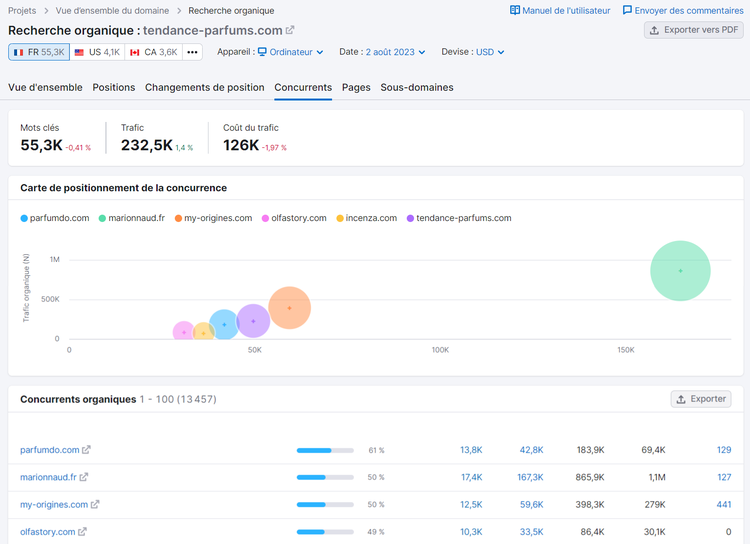The image size is (750, 544).
Task: Select the CA 3,6K database
Action: pos(154,52)
